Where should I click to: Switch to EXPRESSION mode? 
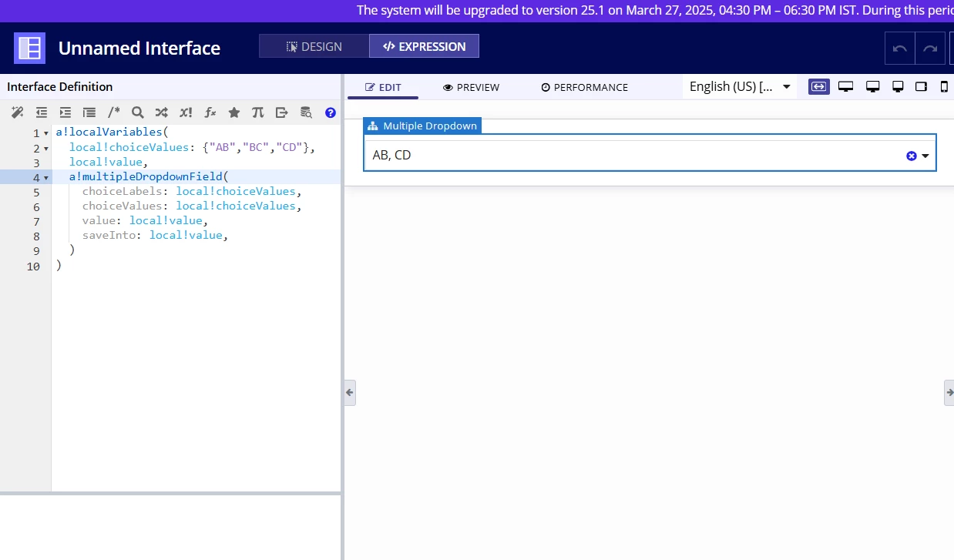(424, 46)
